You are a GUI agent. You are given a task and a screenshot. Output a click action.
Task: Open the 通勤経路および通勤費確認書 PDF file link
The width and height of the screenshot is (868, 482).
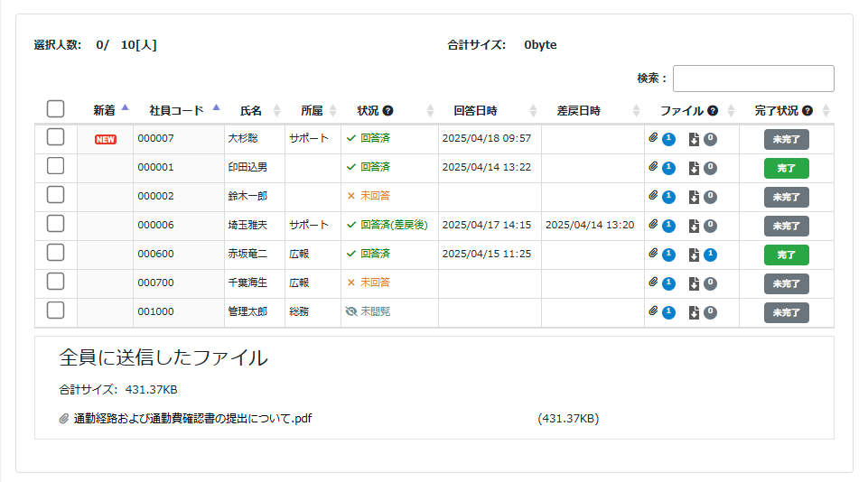(192, 419)
